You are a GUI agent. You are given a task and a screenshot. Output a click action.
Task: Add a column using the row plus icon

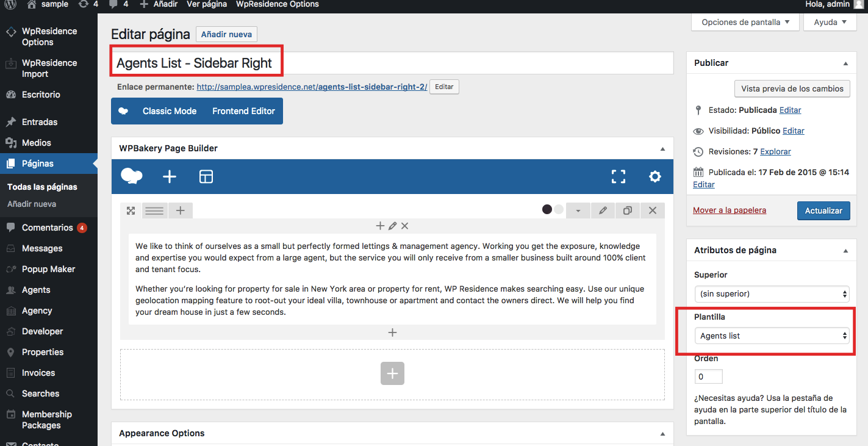[180, 210]
